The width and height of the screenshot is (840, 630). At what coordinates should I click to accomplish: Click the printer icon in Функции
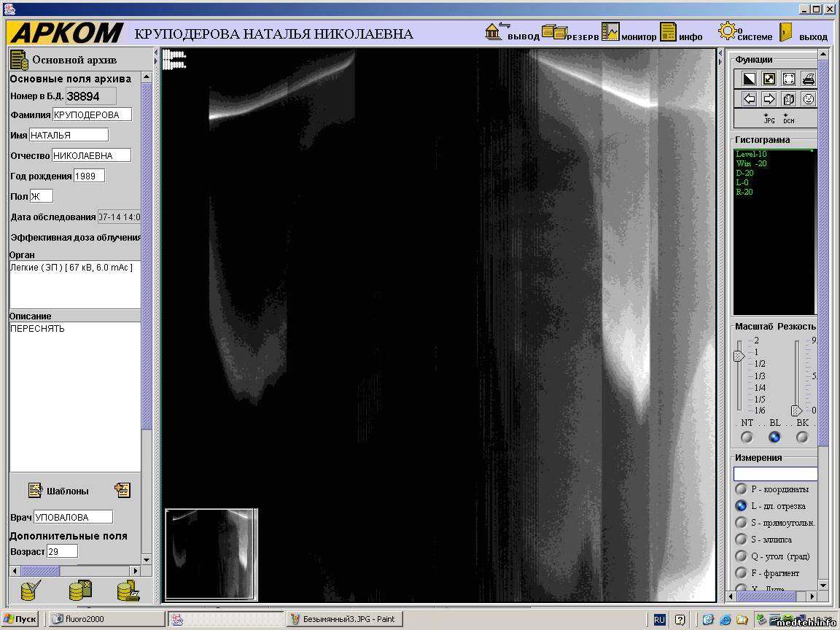click(x=808, y=79)
